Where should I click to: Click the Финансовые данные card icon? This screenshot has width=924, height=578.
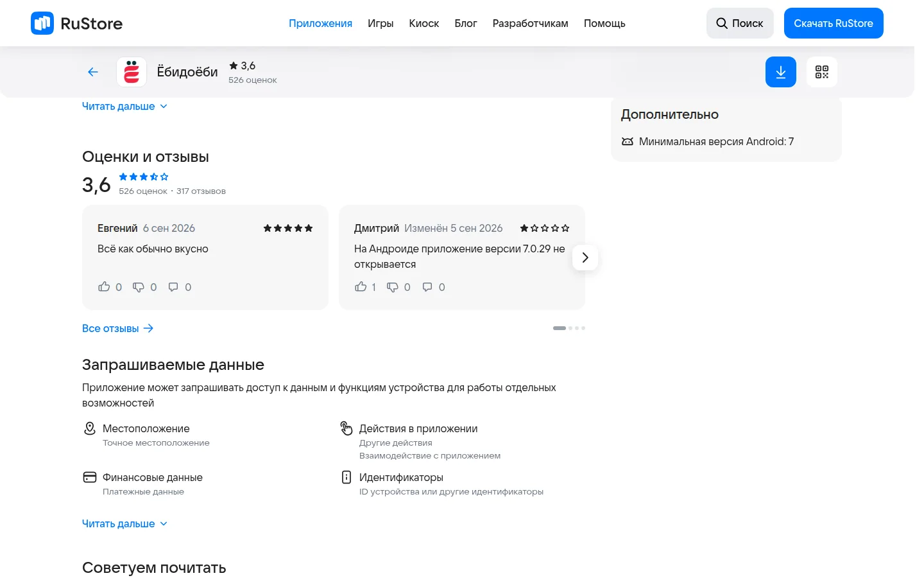click(90, 477)
